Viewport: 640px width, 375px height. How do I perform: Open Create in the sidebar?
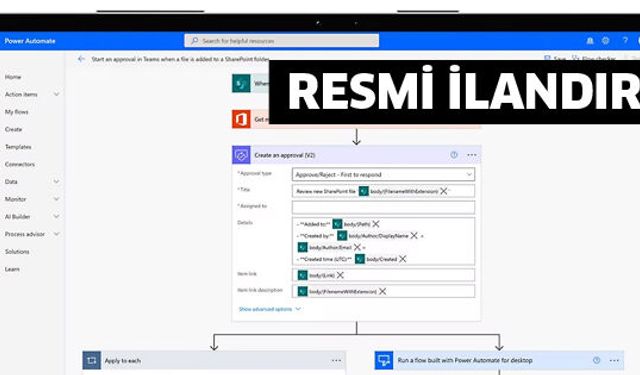click(13, 129)
